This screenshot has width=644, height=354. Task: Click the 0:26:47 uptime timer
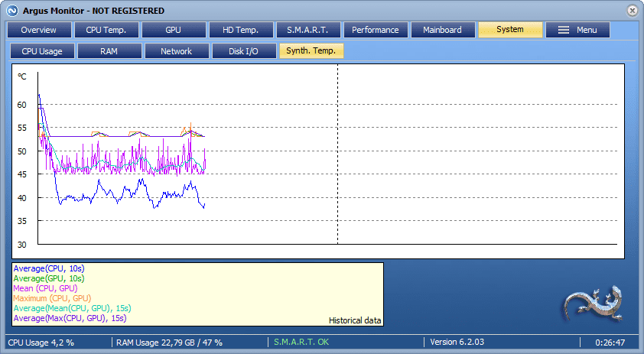tap(610, 342)
